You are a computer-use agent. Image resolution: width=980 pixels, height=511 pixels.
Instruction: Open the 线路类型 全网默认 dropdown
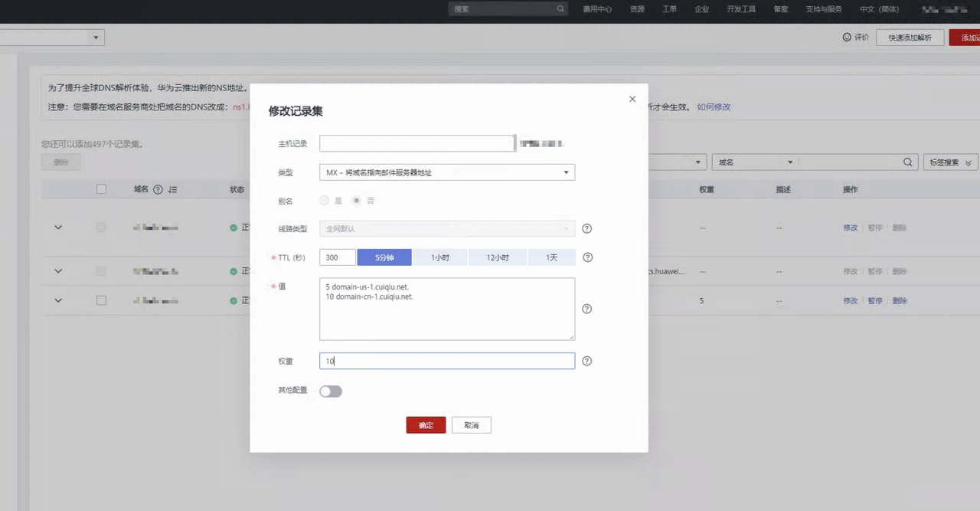[447, 228]
